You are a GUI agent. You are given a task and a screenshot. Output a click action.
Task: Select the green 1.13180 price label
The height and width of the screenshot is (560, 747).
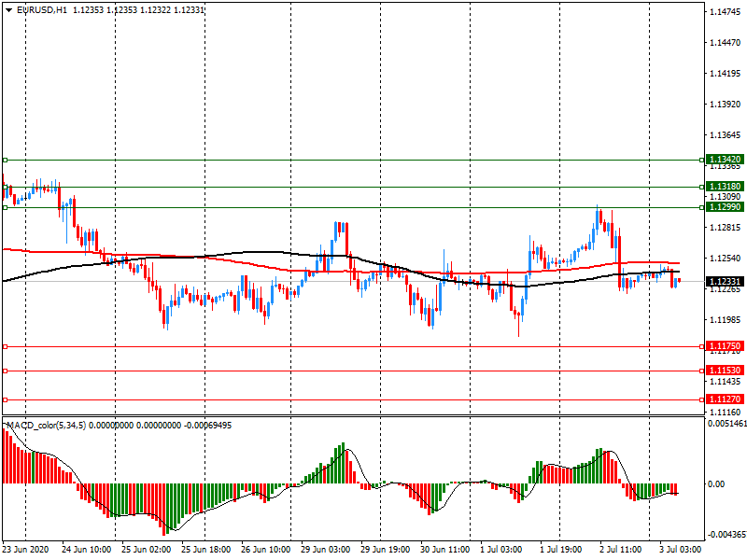725,187
